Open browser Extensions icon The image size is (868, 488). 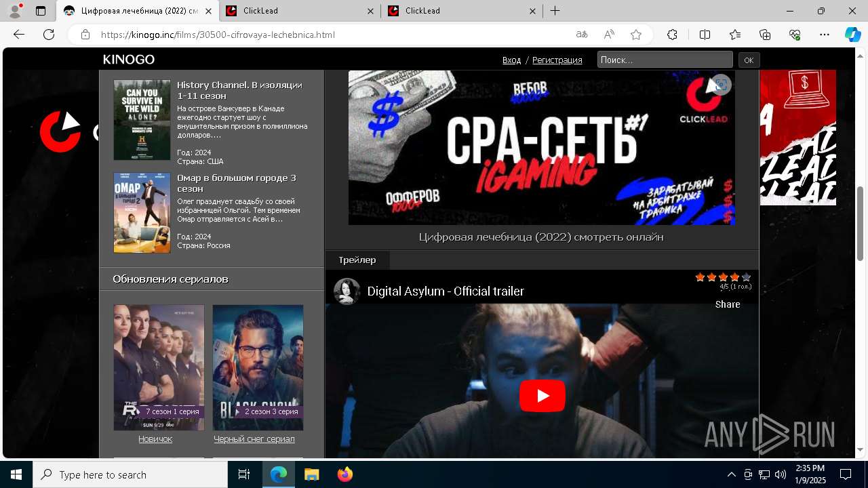tap(672, 35)
